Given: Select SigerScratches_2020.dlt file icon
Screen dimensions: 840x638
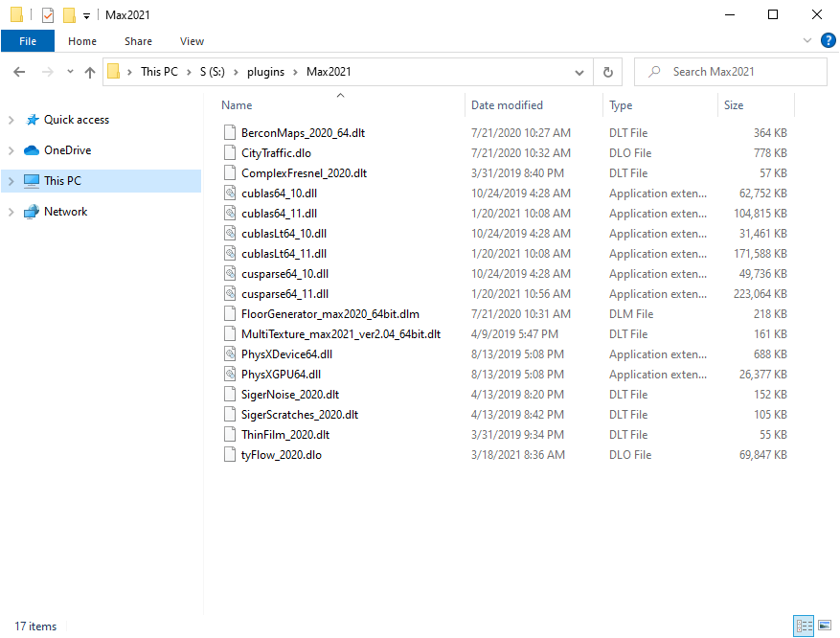Looking at the screenshot, I should [230, 414].
